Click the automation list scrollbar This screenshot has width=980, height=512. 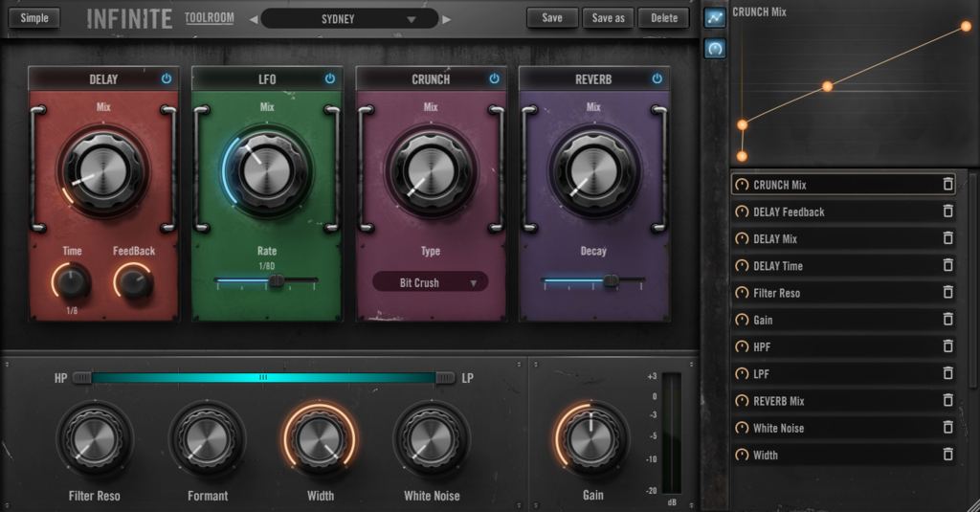point(972,281)
